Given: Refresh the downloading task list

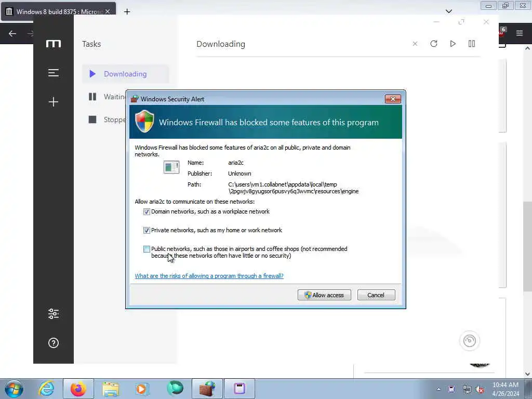Looking at the screenshot, I should coord(434,44).
